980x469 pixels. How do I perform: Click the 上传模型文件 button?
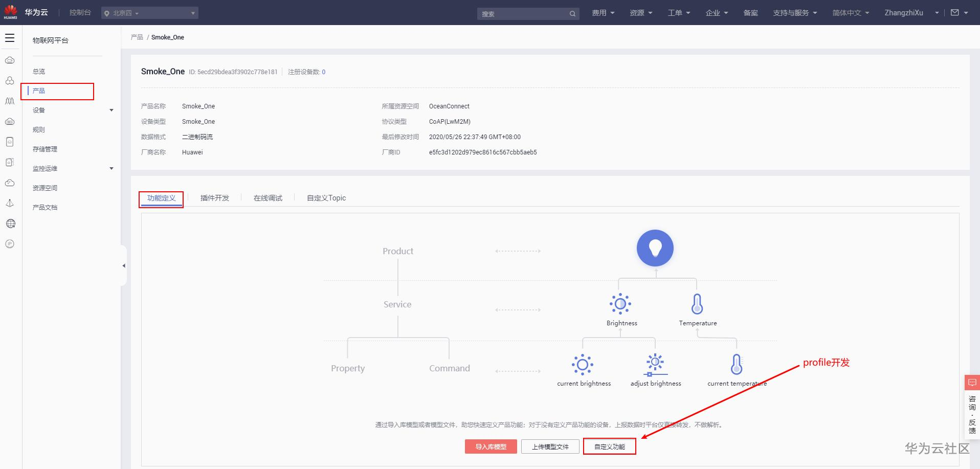click(550, 446)
